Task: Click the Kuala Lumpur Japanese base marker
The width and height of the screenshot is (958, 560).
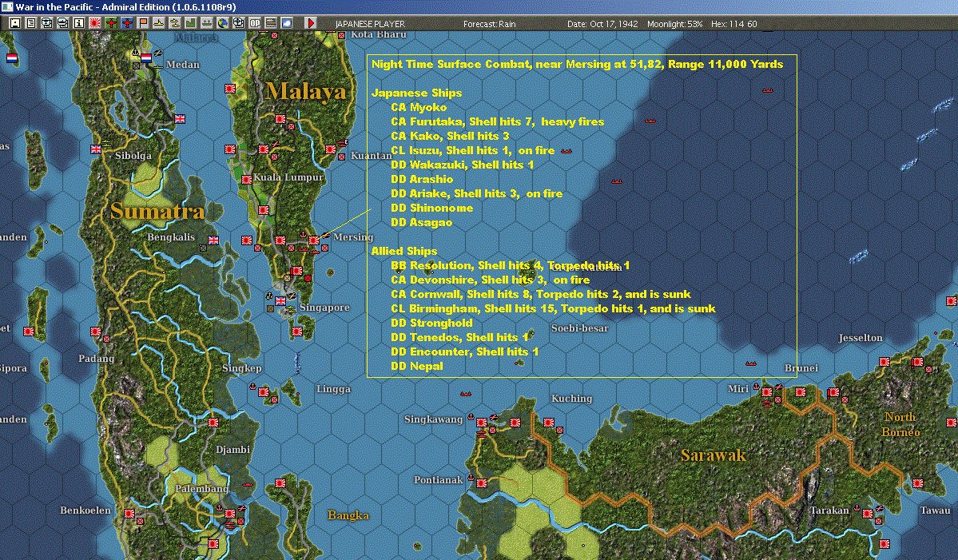Action: pyautogui.click(x=247, y=180)
